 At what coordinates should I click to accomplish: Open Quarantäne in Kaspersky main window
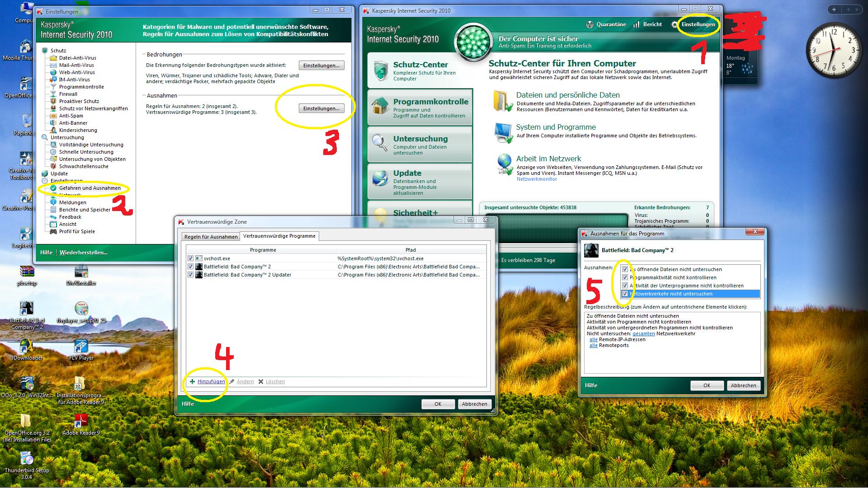pyautogui.click(x=606, y=24)
